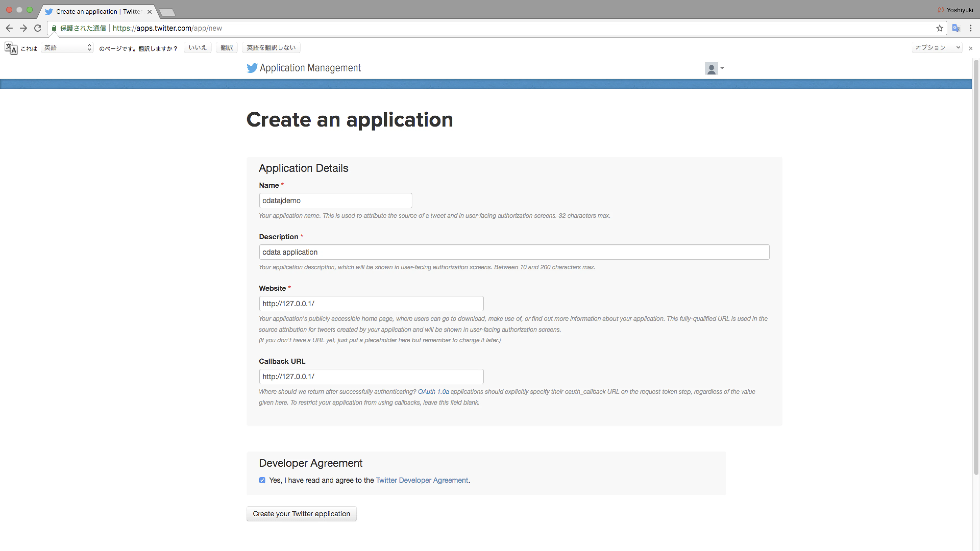Open the 英語 language dropdown
The height and width of the screenshot is (551, 980).
pyautogui.click(x=67, y=47)
